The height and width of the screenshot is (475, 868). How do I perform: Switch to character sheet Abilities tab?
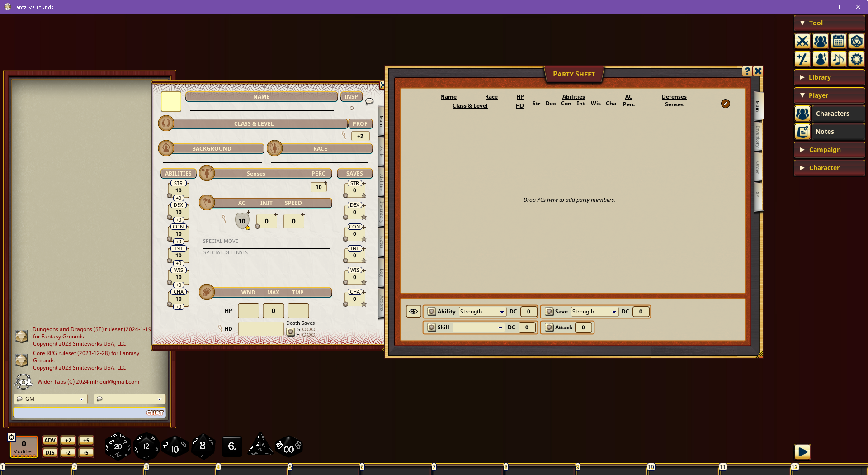pyautogui.click(x=381, y=182)
